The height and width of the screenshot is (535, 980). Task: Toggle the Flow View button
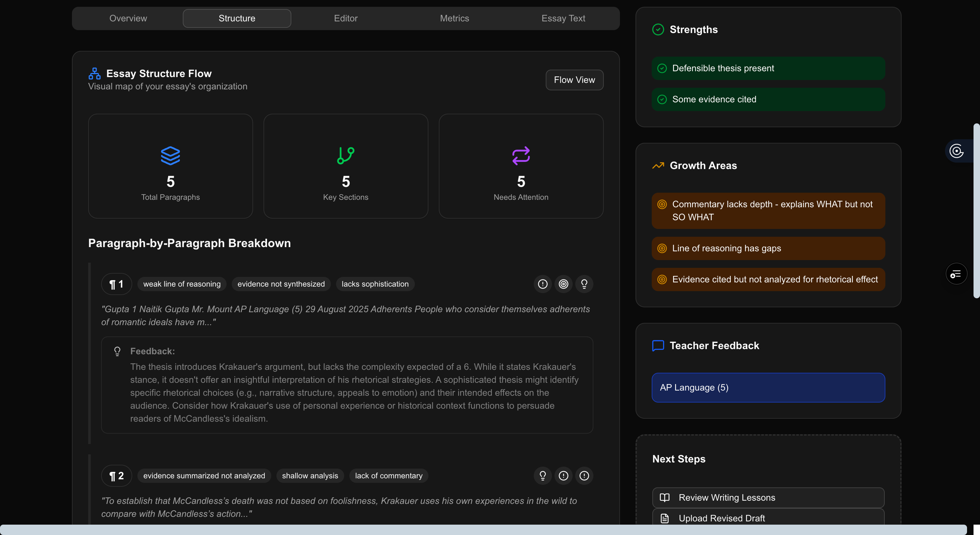pos(574,80)
